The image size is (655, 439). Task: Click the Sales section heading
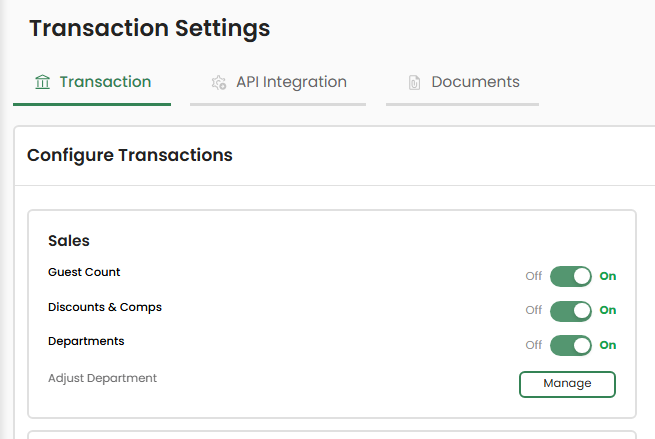(69, 241)
